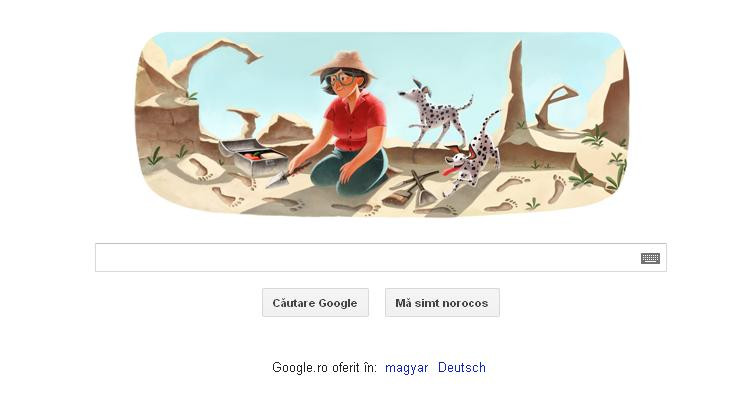Click the open metal toolbox in the doodle
The height and width of the screenshot is (412, 731).
(253, 157)
